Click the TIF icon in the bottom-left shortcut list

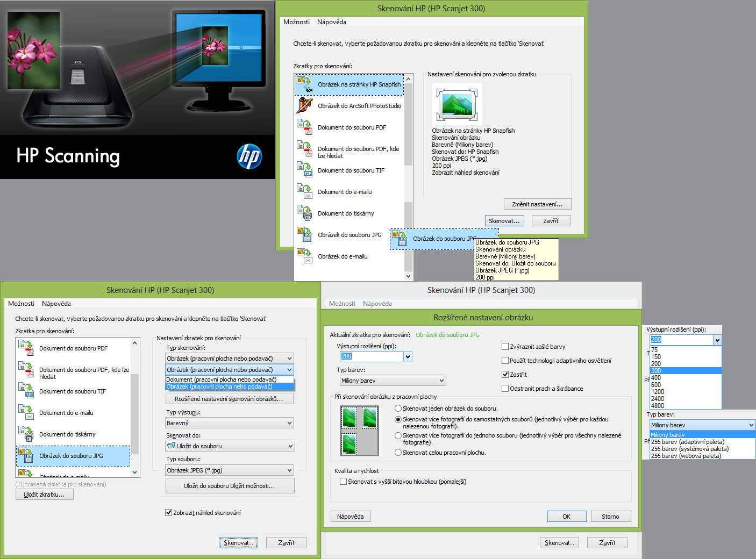26,391
